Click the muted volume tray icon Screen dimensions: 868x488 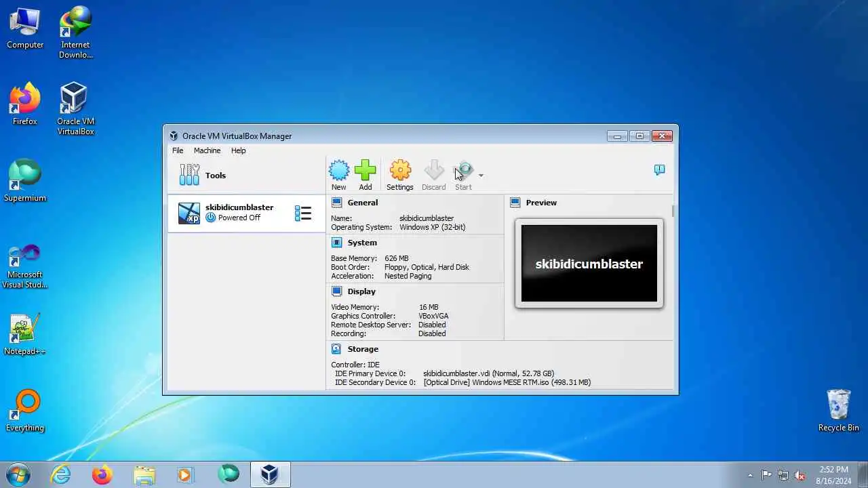click(x=800, y=475)
